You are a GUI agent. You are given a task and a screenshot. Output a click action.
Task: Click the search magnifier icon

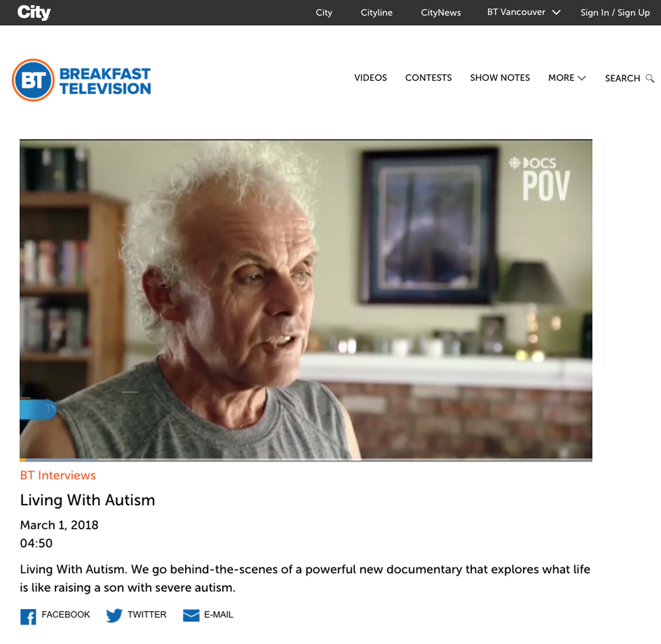coord(650,79)
